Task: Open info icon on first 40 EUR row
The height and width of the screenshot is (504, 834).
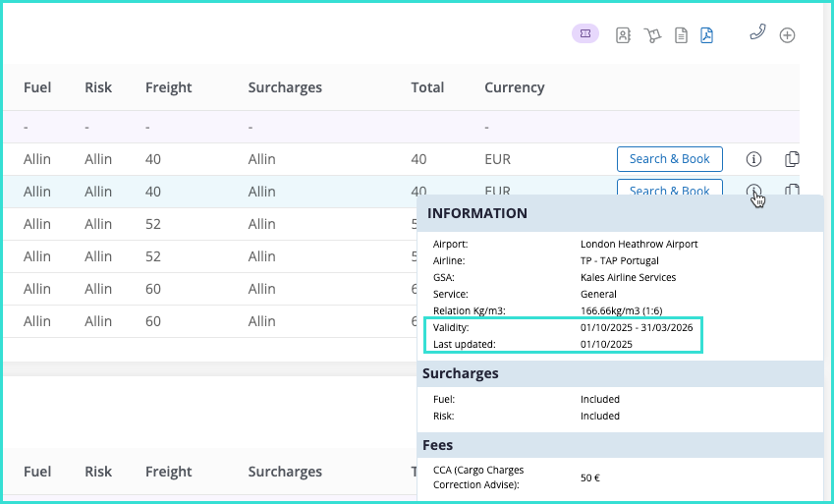Action: point(753,159)
